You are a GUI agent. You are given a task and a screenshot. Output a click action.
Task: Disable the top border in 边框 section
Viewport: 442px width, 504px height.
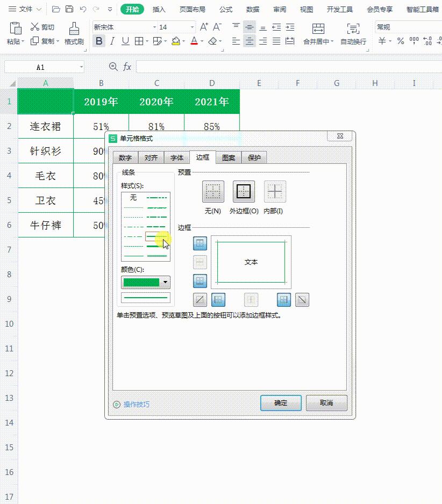pyautogui.click(x=199, y=243)
